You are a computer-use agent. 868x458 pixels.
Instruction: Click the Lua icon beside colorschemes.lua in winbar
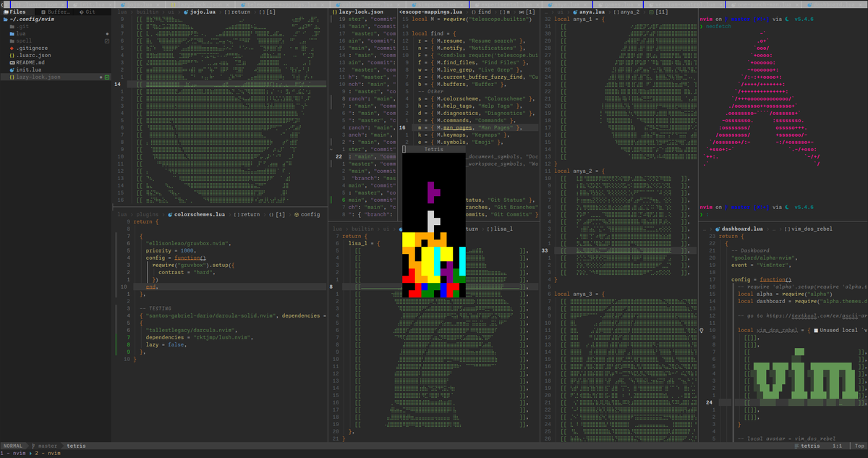[170, 214]
